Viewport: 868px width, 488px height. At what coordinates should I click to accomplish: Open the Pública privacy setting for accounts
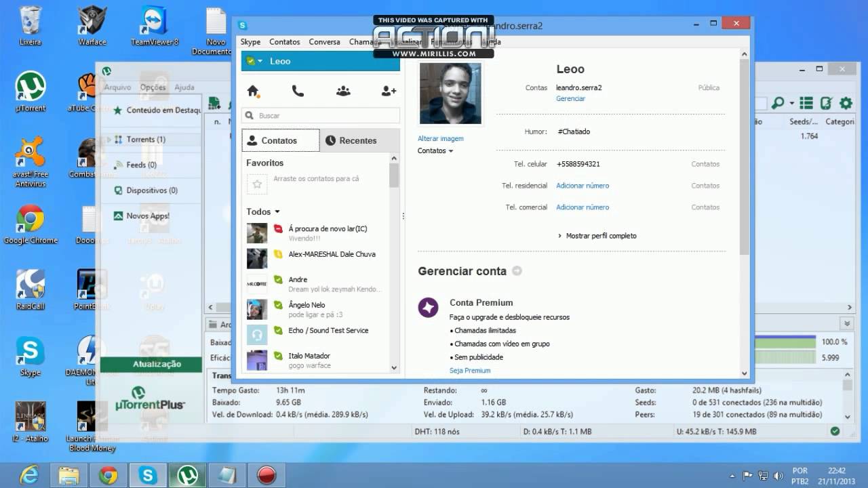[709, 87]
